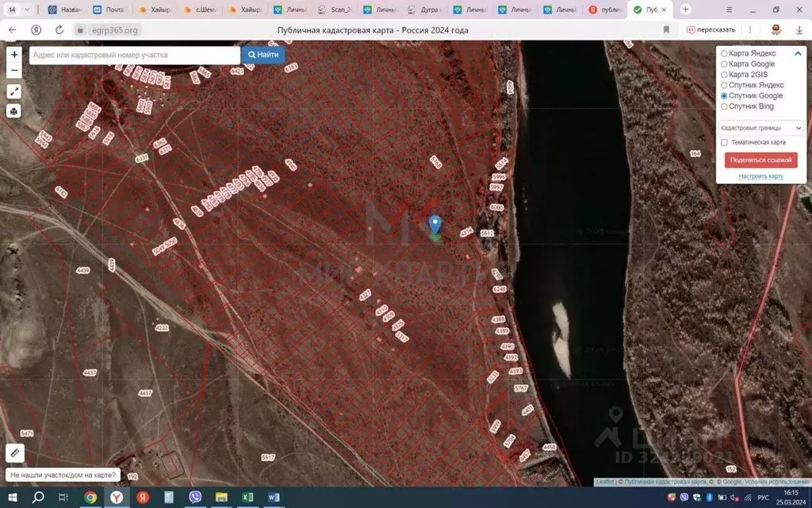Image resolution: width=812 pixels, height=508 pixels.
Task: Enable the Тематическая карта checkbox
Action: pos(724,143)
